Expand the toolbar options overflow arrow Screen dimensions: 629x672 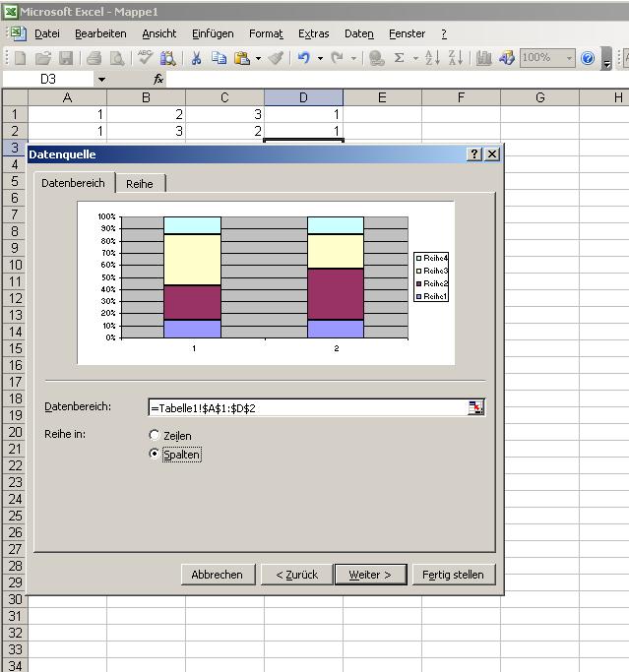click(x=606, y=58)
